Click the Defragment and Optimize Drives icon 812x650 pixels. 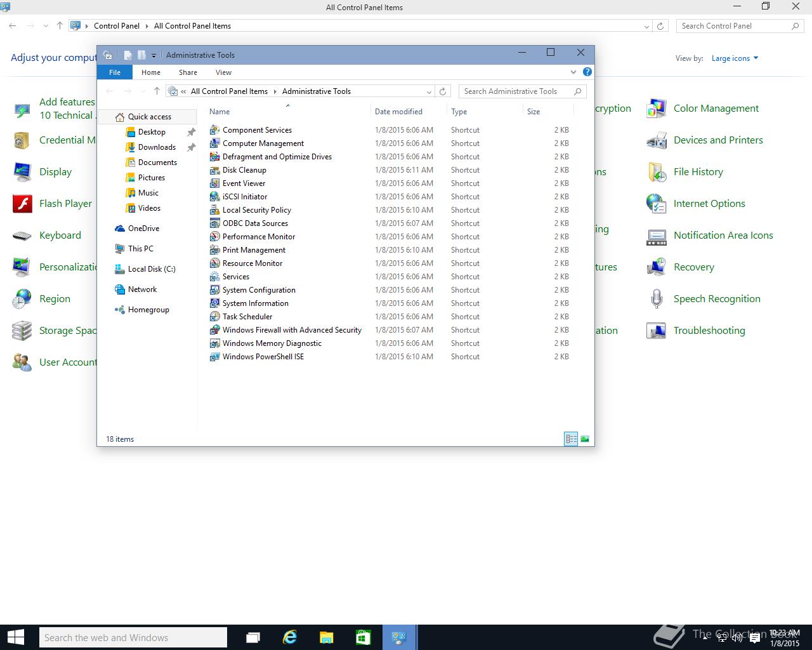(x=214, y=156)
